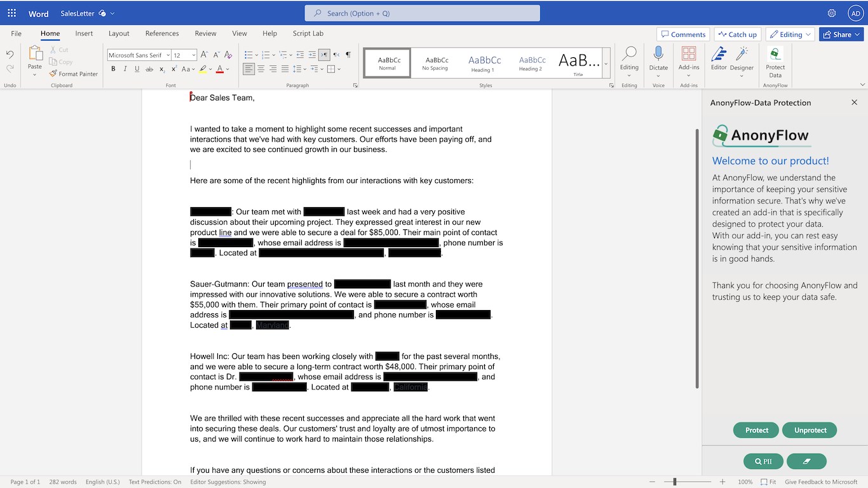Click the font color red A
This screenshot has height=488, width=868.
click(x=219, y=69)
